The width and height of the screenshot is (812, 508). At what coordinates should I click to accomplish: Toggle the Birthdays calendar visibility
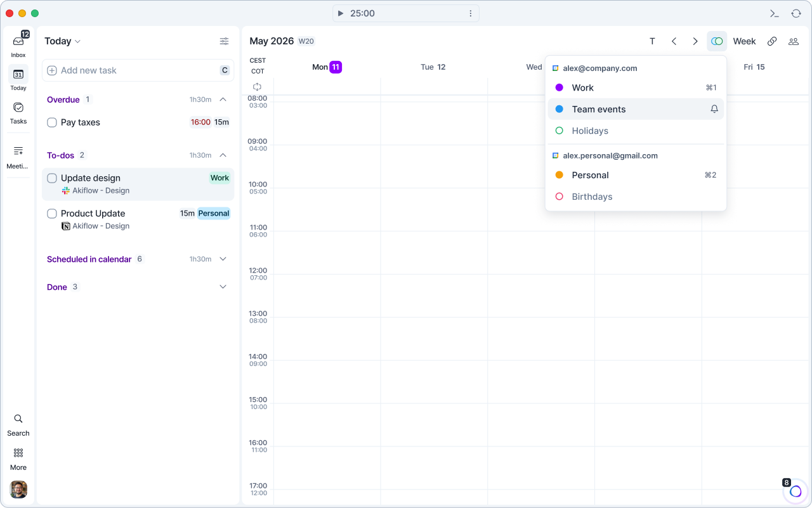pyautogui.click(x=559, y=197)
